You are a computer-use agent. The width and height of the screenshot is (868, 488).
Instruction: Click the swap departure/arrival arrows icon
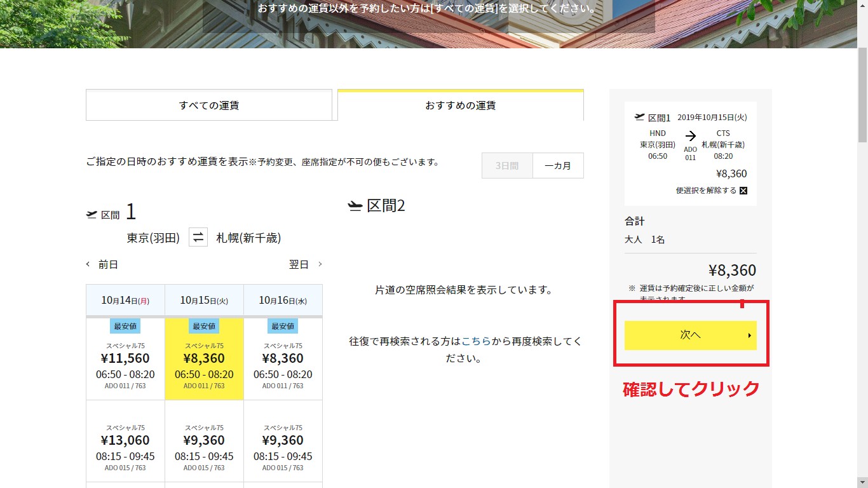pos(198,238)
